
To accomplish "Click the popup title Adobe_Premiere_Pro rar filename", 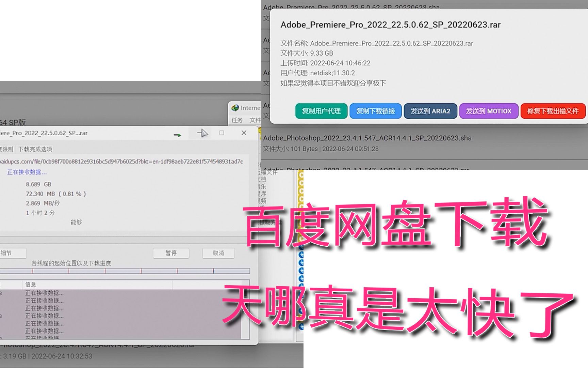I will (390, 25).
